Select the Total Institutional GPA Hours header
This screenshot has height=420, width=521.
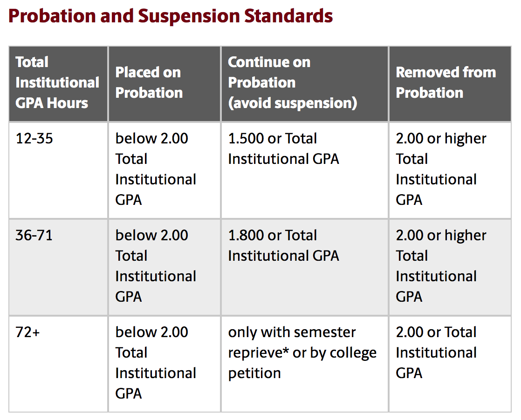57,82
